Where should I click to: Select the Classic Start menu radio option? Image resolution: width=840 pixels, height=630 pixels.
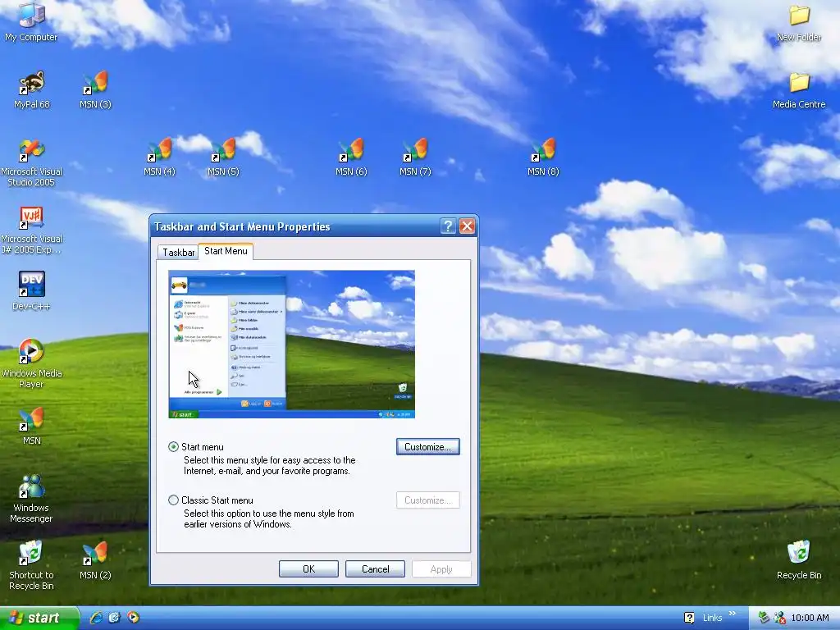173,500
